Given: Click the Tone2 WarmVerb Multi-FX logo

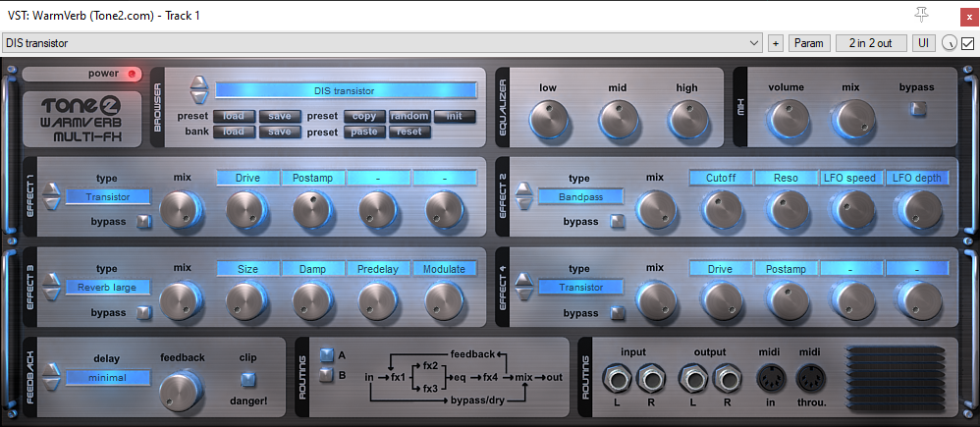Looking at the screenshot, I should (82, 120).
